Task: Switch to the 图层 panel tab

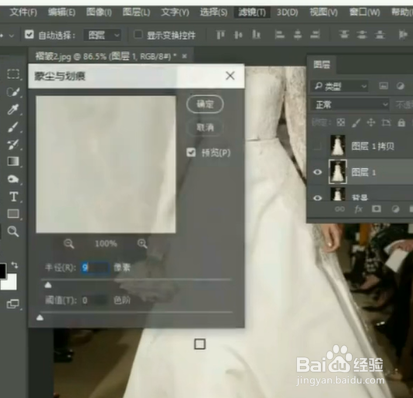Action: pos(322,64)
